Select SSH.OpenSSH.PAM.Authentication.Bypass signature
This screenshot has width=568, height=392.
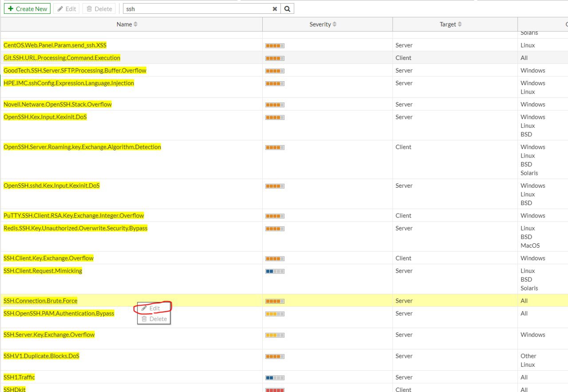[59, 313]
